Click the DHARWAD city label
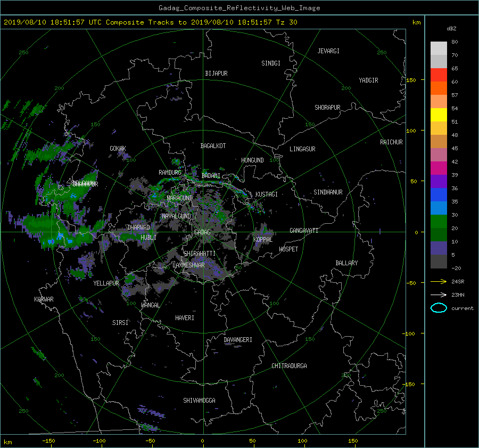Image resolution: width=479 pixels, height=448 pixels. pyautogui.click(x=138, y=227)
